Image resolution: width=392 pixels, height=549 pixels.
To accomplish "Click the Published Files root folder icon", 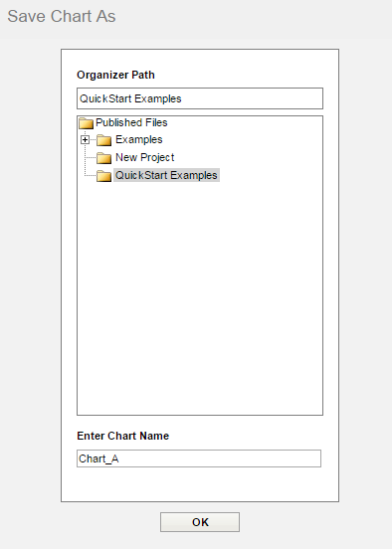I will [x=86, y=123].
